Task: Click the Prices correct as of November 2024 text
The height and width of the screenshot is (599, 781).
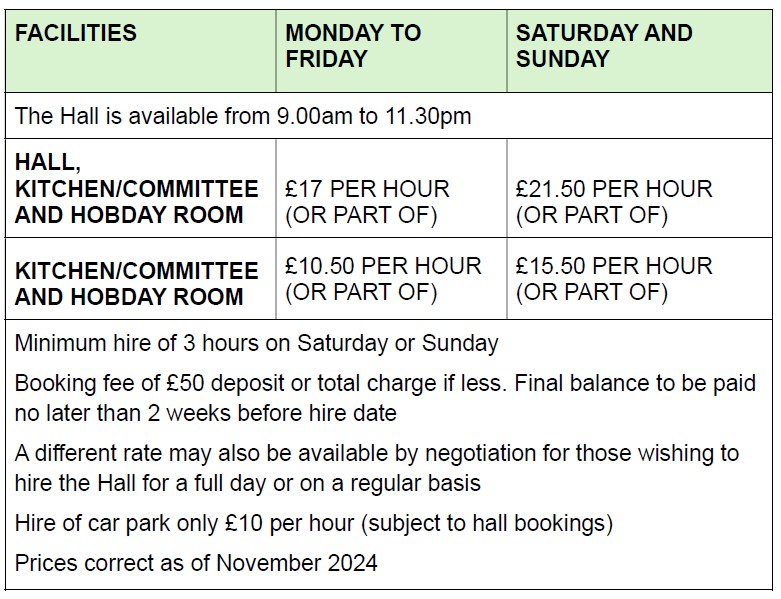Action: coord(196,562)
